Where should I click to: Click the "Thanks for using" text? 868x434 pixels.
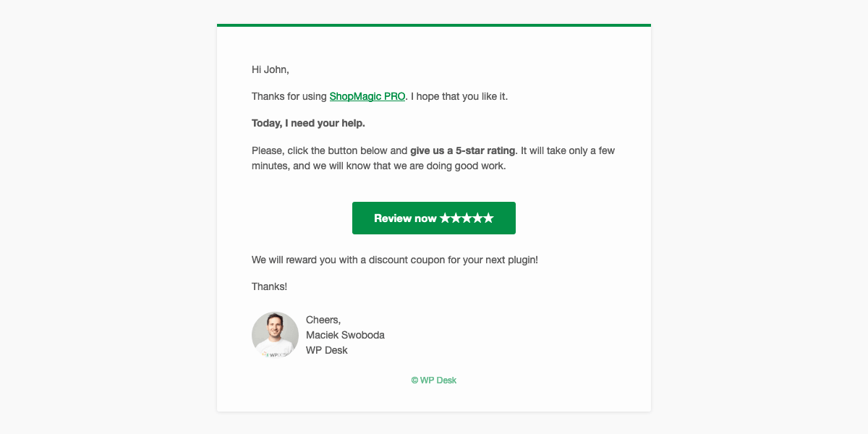[289, 96]
